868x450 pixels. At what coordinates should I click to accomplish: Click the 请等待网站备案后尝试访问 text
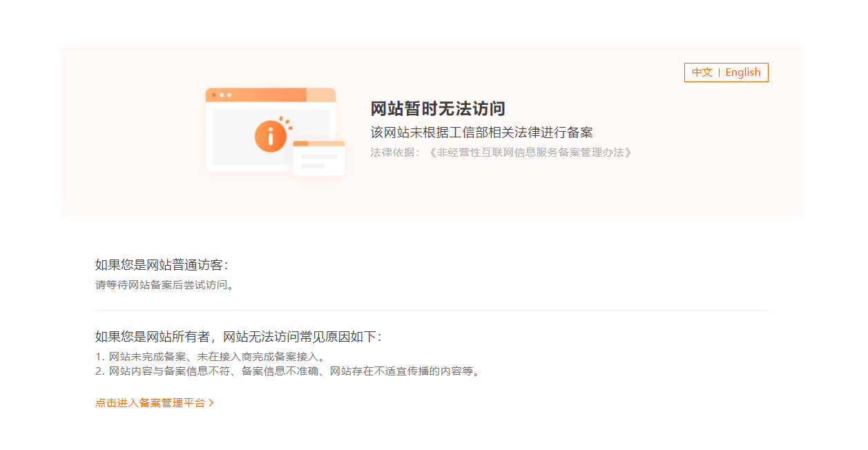[x=164, y=285]
